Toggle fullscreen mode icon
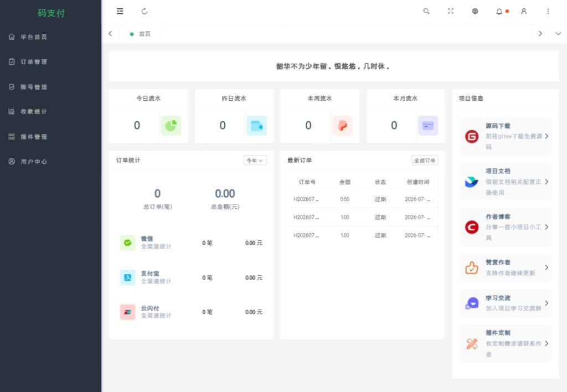 [451, 11]
